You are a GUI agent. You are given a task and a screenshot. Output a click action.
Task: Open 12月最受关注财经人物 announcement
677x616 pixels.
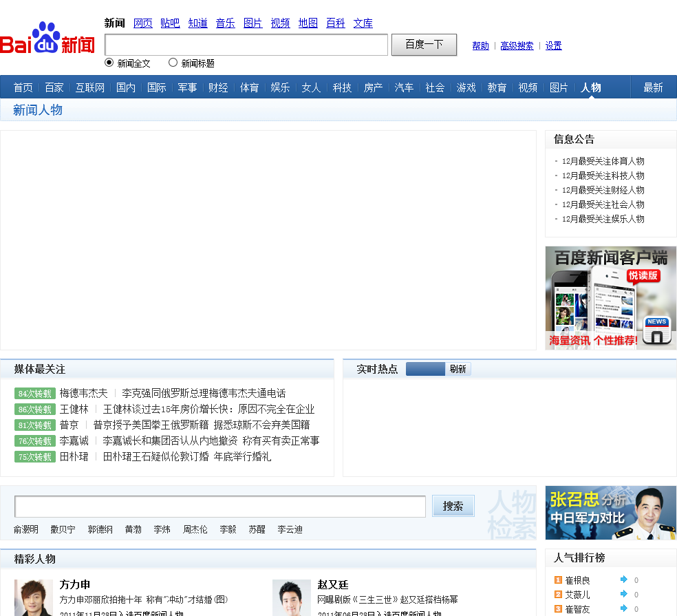pyautogui.click(x=603, y=190)
